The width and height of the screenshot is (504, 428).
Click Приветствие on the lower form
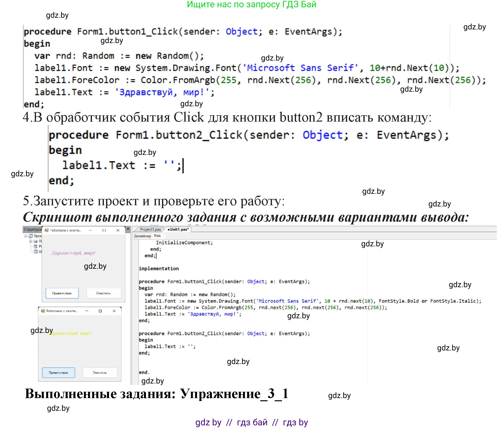pos(58,373)
